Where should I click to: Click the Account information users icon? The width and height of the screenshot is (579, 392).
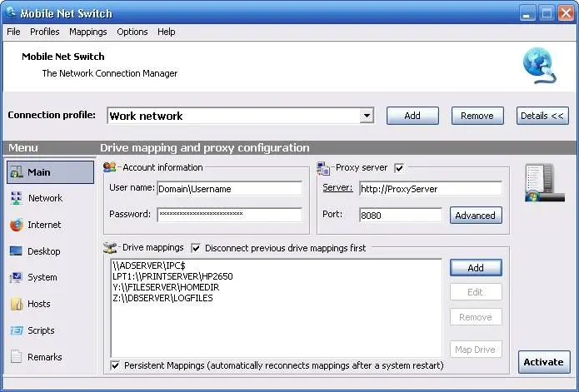click(109, 167)
